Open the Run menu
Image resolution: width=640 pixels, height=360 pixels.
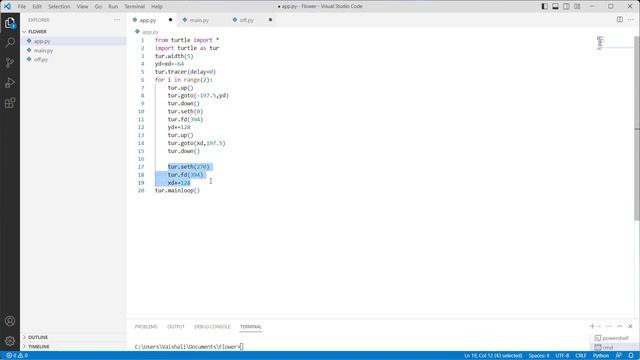pyautogui.click(x=113, y=7)
